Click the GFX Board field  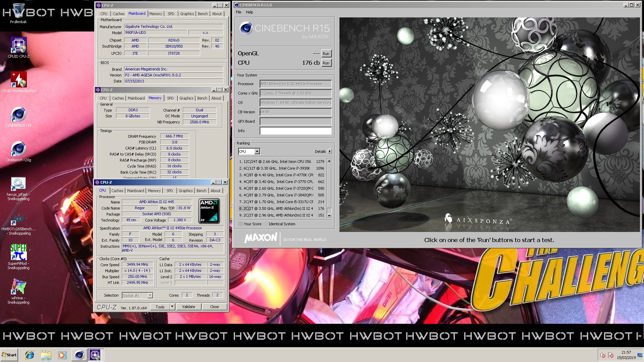click(296, 122)
